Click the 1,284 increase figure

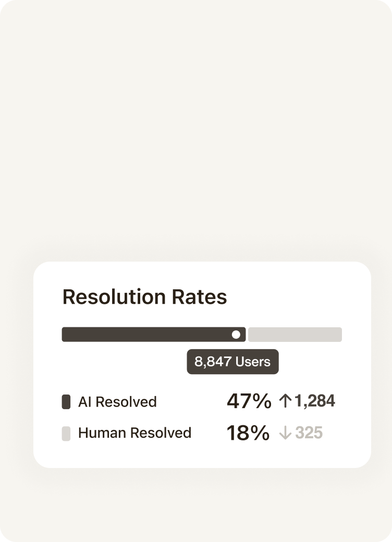click(314, 401)
